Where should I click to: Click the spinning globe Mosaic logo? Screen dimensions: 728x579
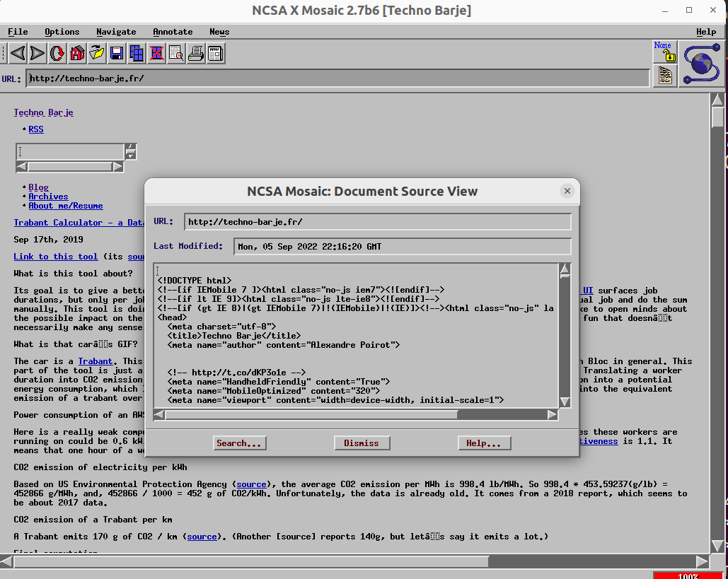[701, 64]
